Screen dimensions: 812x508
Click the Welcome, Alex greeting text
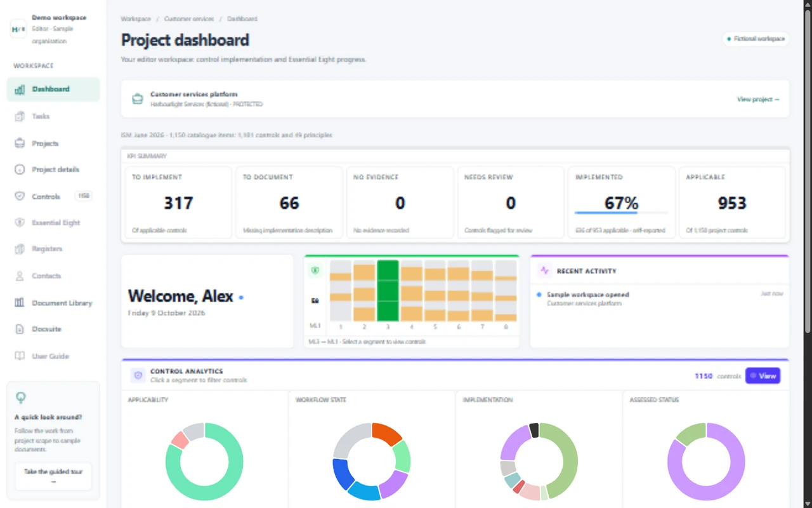point(181,296)
